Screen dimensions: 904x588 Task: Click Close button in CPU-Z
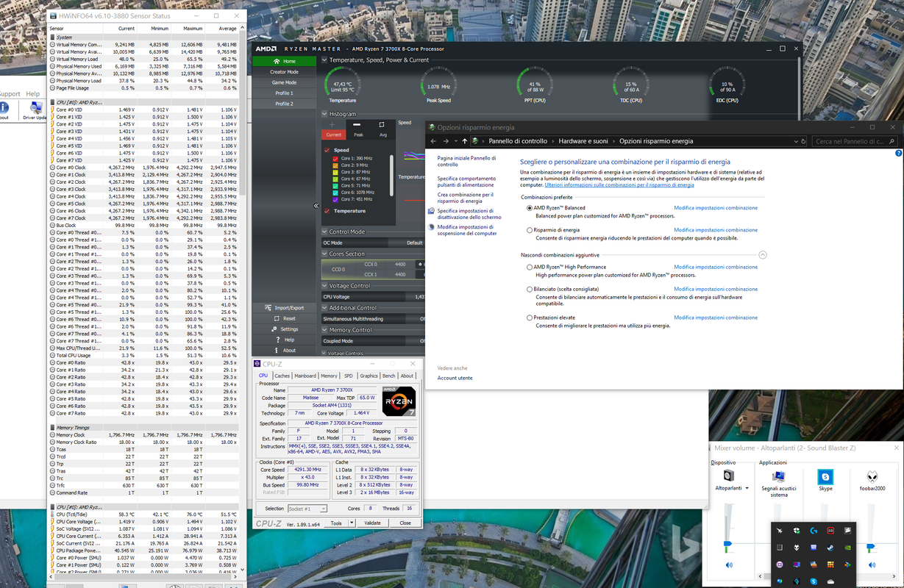(405, 523)
